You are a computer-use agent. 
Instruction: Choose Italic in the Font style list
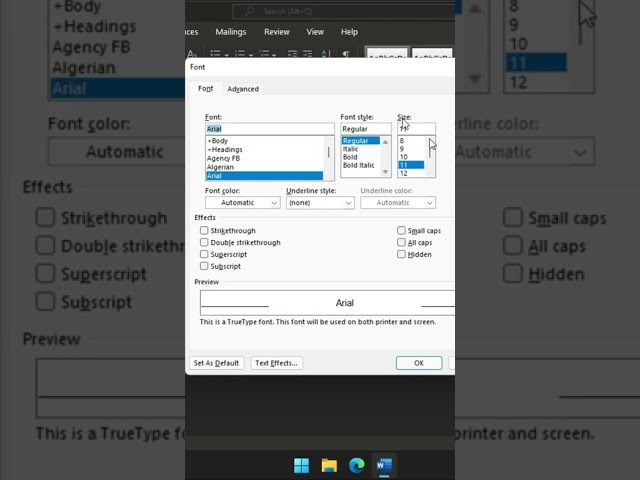[360, 149]
